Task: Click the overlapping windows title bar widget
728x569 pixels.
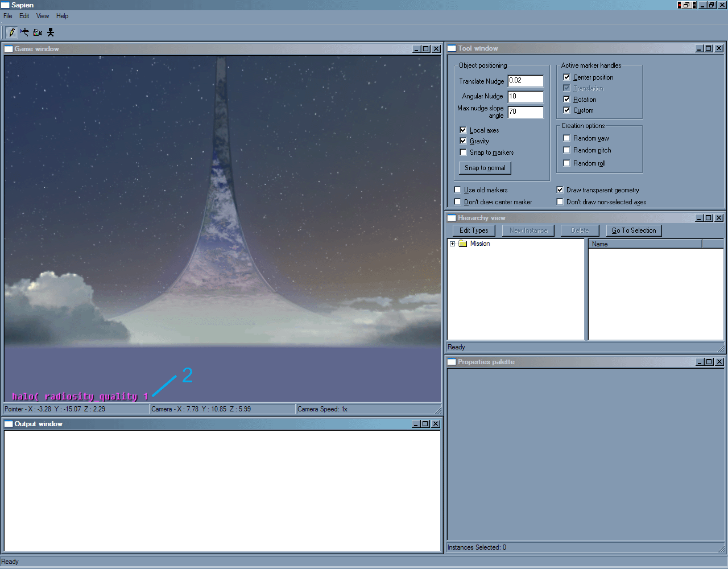Action: 686,5
